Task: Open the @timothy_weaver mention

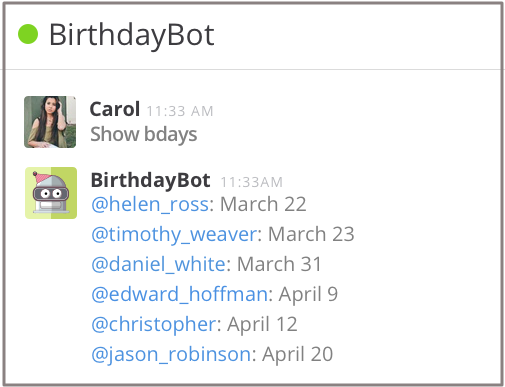Action: tap(174, 234)
